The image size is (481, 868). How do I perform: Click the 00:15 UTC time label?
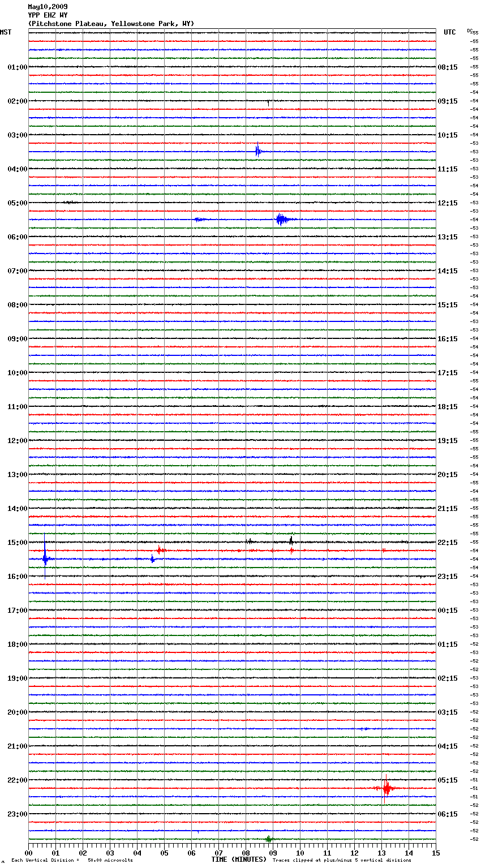tap(448, 611)
